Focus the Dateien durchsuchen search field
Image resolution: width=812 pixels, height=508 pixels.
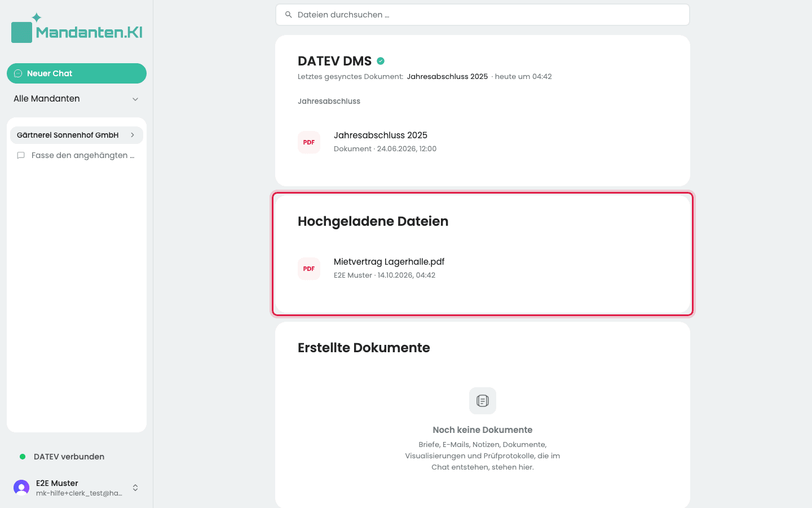pos(483,15)
